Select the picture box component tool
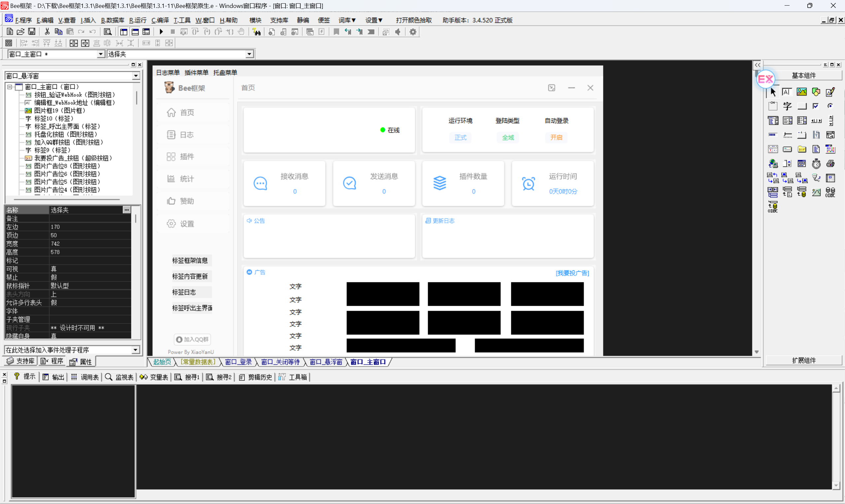This screenshot has height=504, width=845. click(x=801, y=92)
